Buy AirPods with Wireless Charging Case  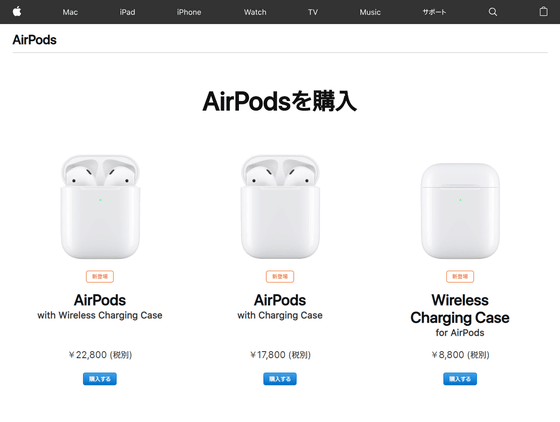[100, 379]
